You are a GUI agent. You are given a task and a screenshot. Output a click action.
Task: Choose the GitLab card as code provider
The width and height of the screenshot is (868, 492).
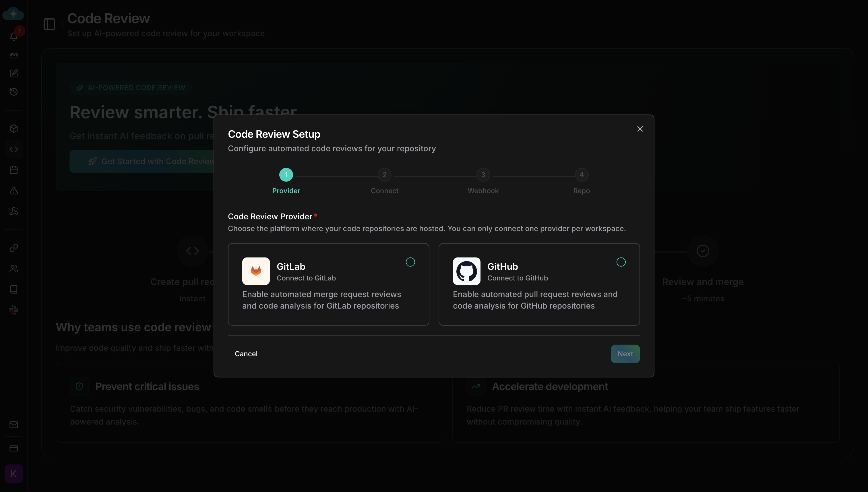point(328,284)
